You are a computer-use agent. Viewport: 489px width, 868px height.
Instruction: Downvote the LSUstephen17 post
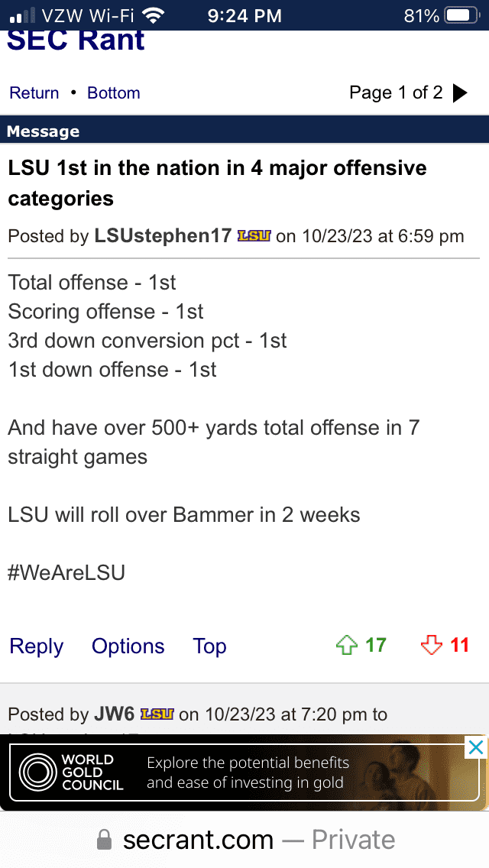pyautogui.click(x=432, y=646)
